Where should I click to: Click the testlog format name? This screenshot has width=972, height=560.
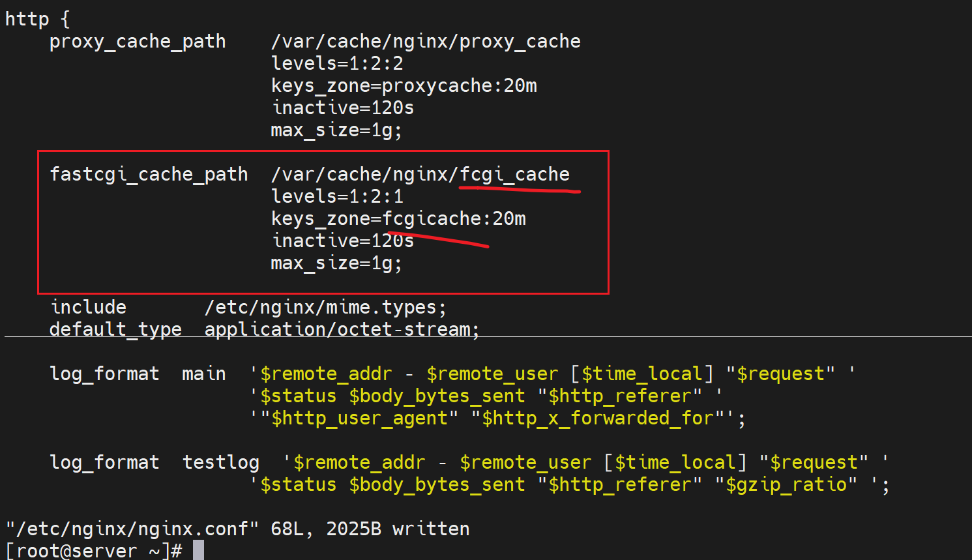point(220,462)
